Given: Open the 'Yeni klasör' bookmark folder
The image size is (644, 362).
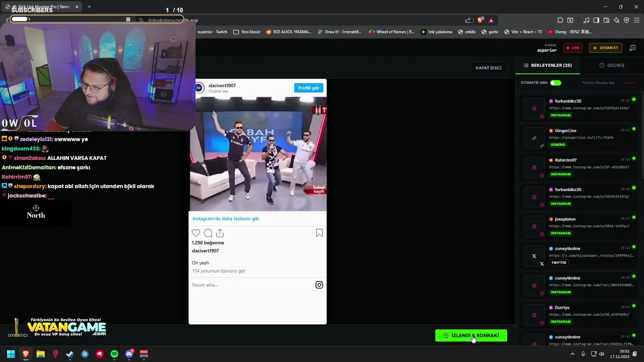Looking at the screenshot, I should (247, 32).
